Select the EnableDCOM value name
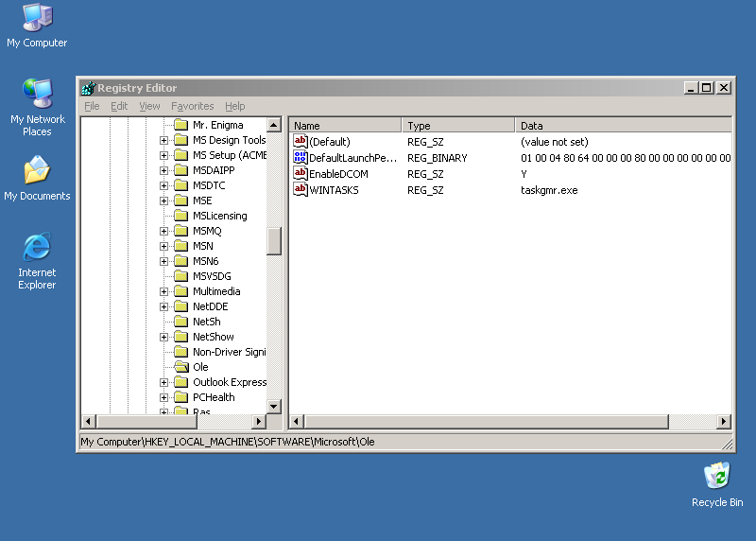756x541 pixels. point(338,174)
